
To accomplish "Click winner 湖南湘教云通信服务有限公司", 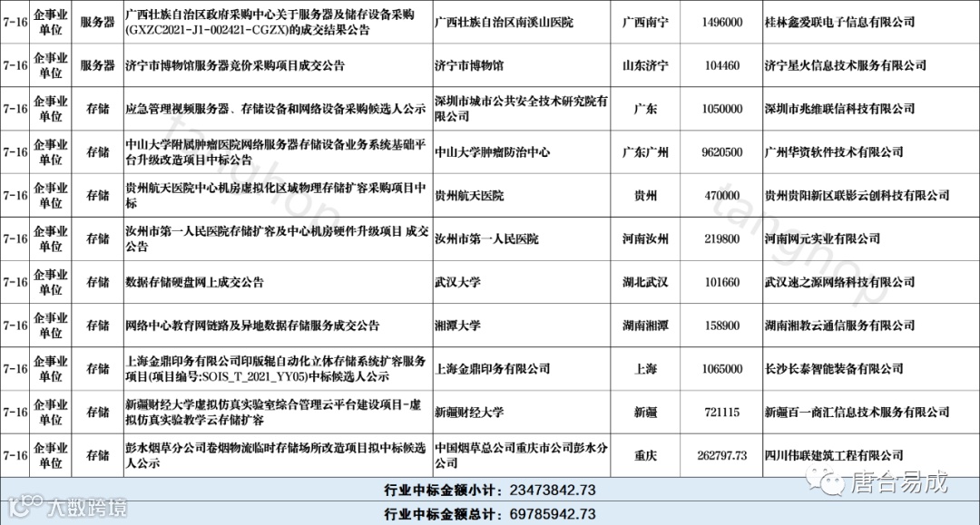I will (839, 326).
